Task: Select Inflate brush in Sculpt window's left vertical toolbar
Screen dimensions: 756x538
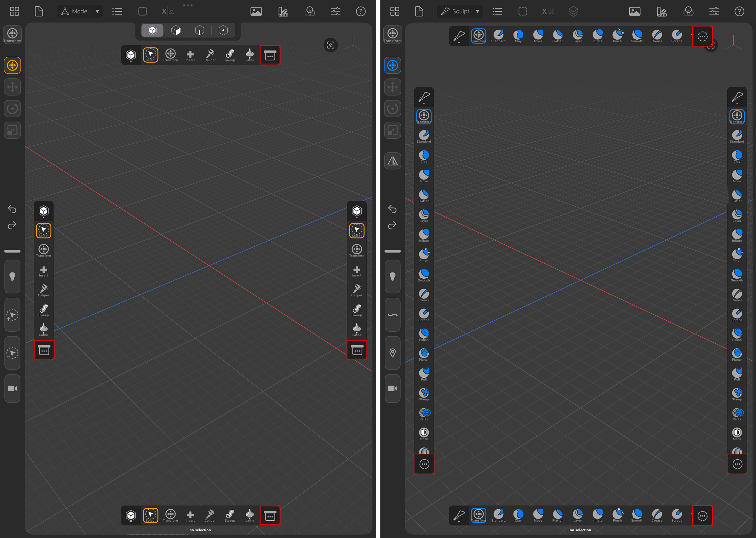Action: tap(424, 236)
